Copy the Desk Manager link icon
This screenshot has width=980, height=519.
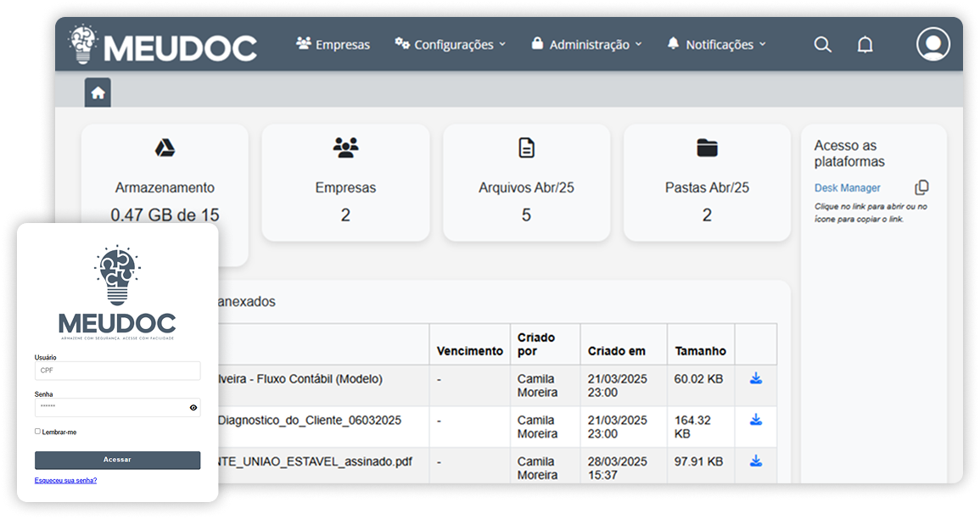pyautogui.click(x=921, y=187)
